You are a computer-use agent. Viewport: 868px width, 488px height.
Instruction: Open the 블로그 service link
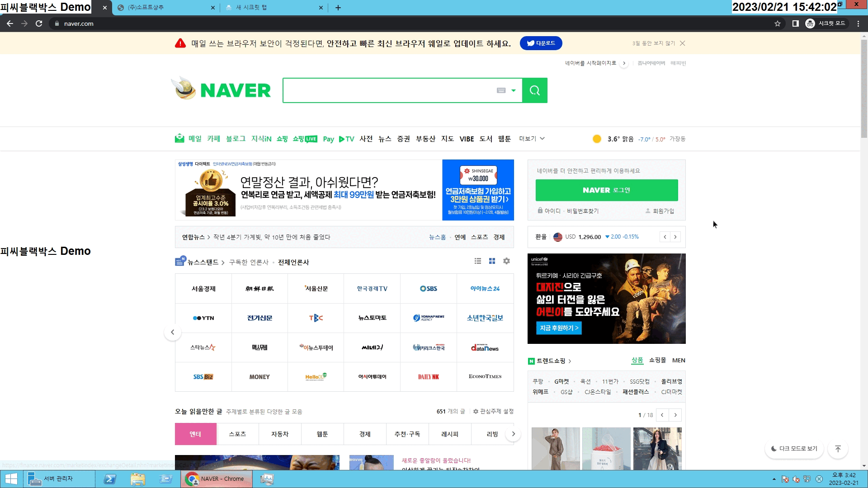coord(236,139)
